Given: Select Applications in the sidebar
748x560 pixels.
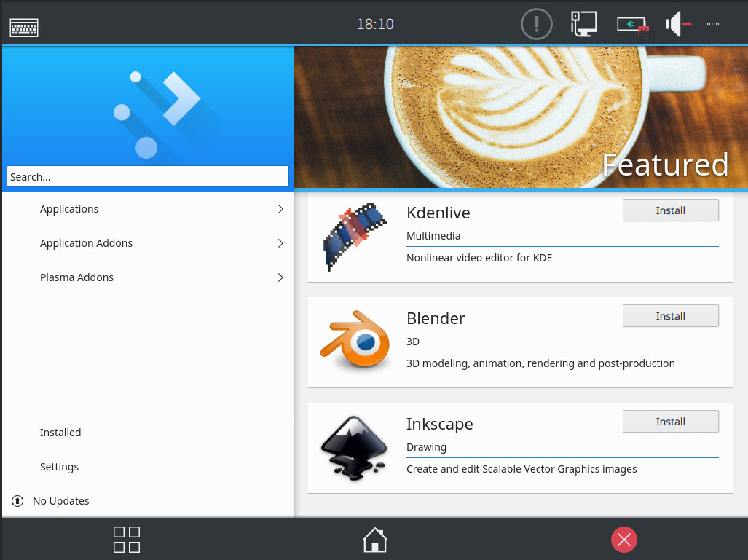Looking at the screenshot, I should coord(148,209).
